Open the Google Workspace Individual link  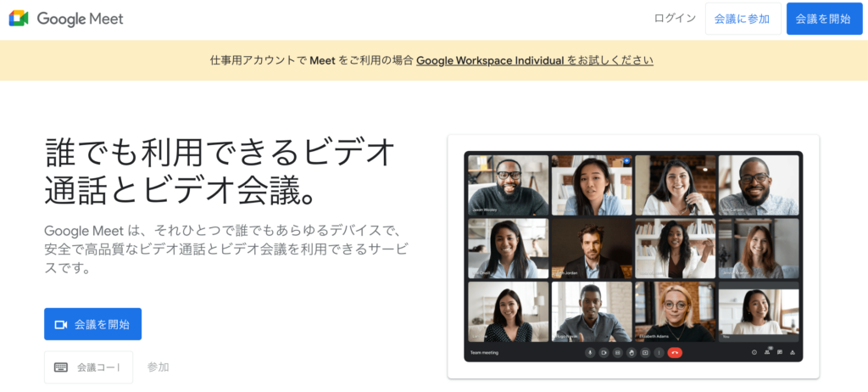tap(535, 60)
